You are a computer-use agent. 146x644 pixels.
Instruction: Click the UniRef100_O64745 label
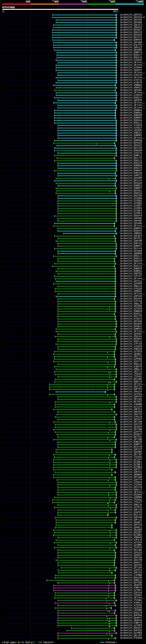coord(131,560)
